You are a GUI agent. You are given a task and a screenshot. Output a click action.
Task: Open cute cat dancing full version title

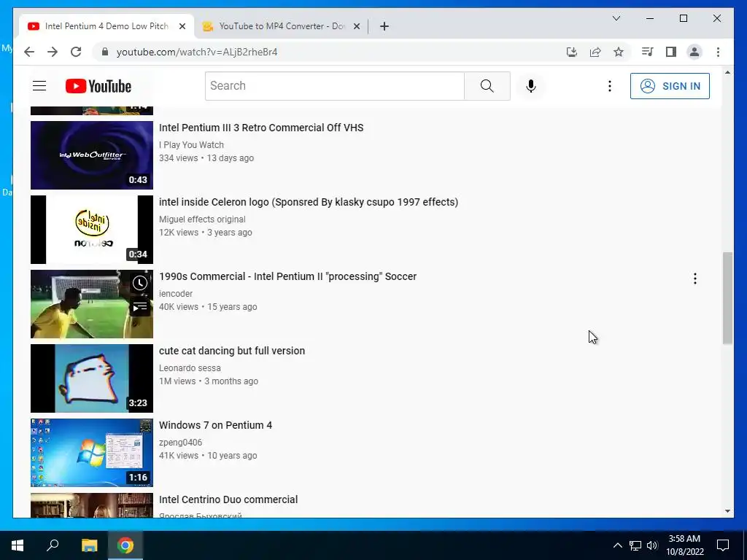(232, 351)
